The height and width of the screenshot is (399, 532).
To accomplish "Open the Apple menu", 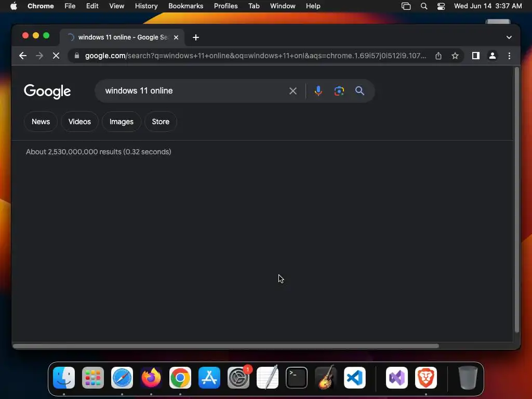I will tap(14, 6).
